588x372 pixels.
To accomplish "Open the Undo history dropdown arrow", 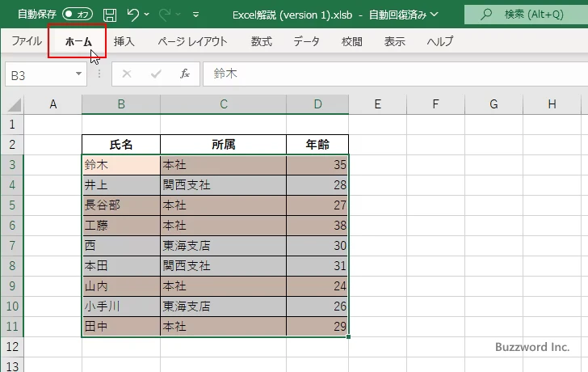I will (x=147, y=15).
